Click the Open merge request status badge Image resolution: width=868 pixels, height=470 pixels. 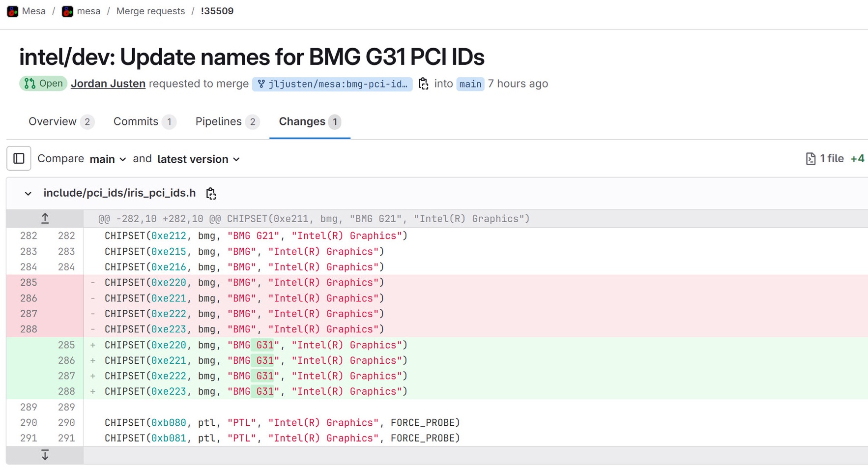43,84
